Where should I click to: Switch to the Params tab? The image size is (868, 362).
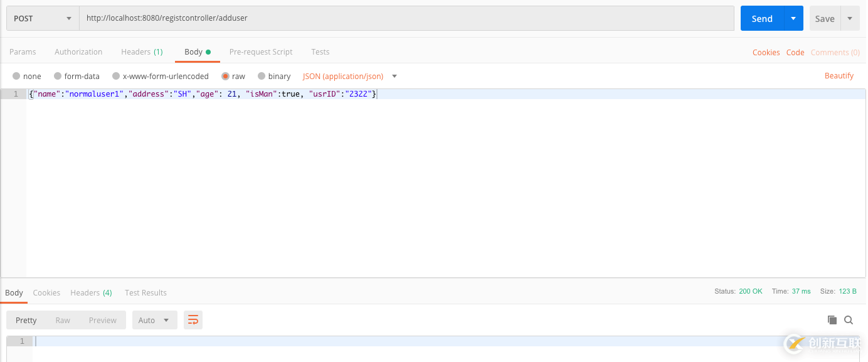click(x=23, y=51)
